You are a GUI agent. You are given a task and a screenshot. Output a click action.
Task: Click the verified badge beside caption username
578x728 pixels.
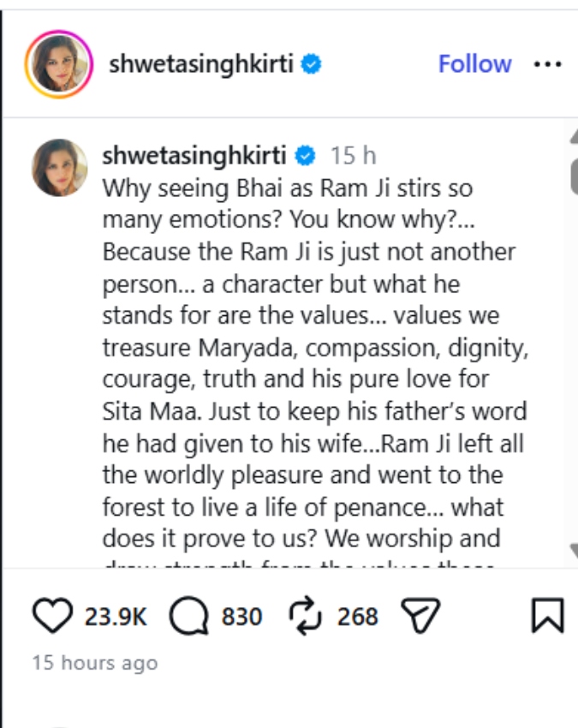pos(305,156)
